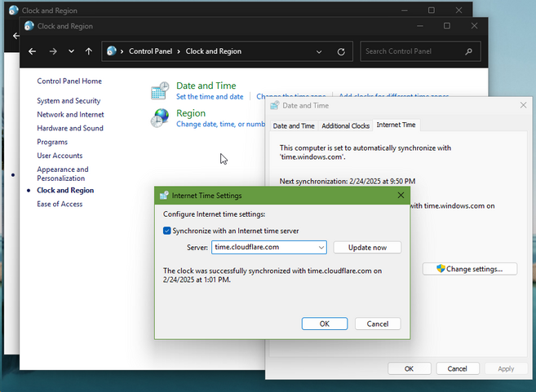Image resolution: width=536 pixels, height=392 pixels.
Task: Click the Region globe icon
Action: point(160,118)
